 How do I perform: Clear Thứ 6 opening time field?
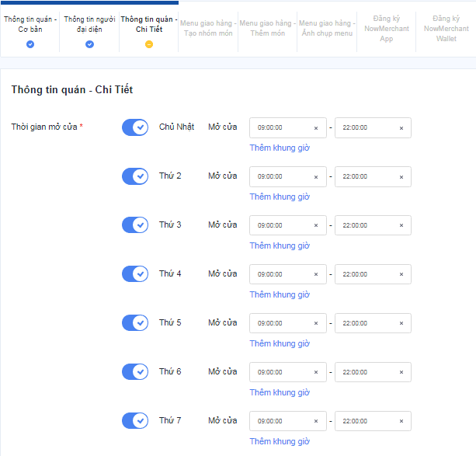tap(316, 372)
